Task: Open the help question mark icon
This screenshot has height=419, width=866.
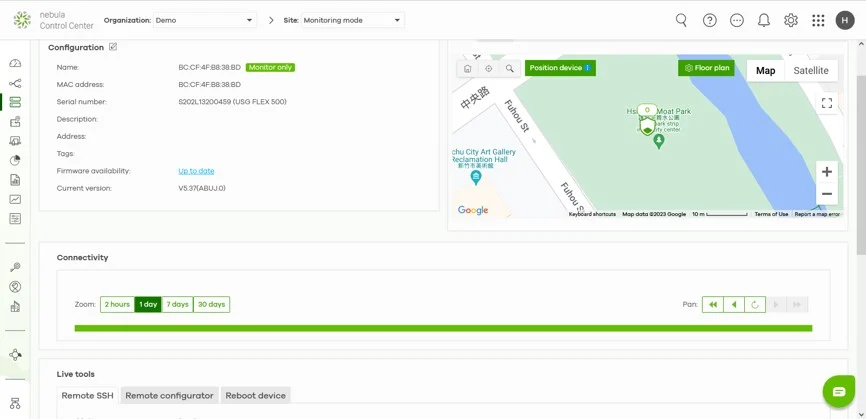Action: click(709, 20)
